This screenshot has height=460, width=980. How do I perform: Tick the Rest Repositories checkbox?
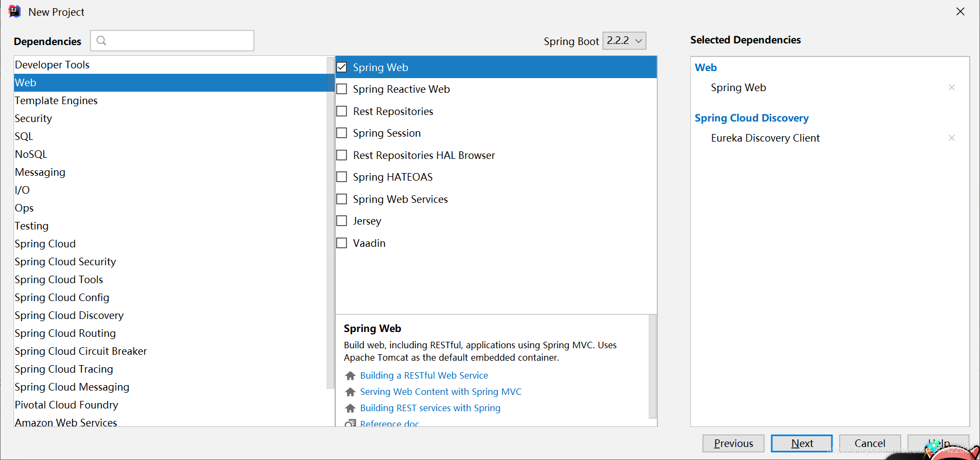342,111
